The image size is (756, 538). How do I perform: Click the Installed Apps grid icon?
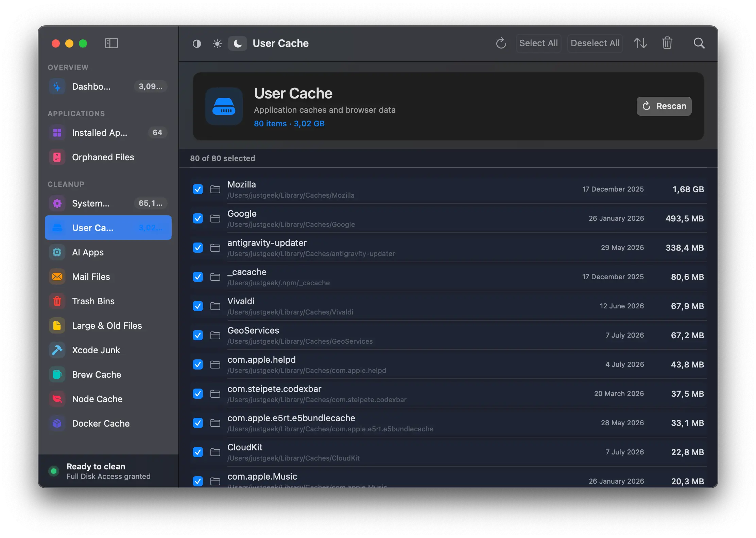57,132
